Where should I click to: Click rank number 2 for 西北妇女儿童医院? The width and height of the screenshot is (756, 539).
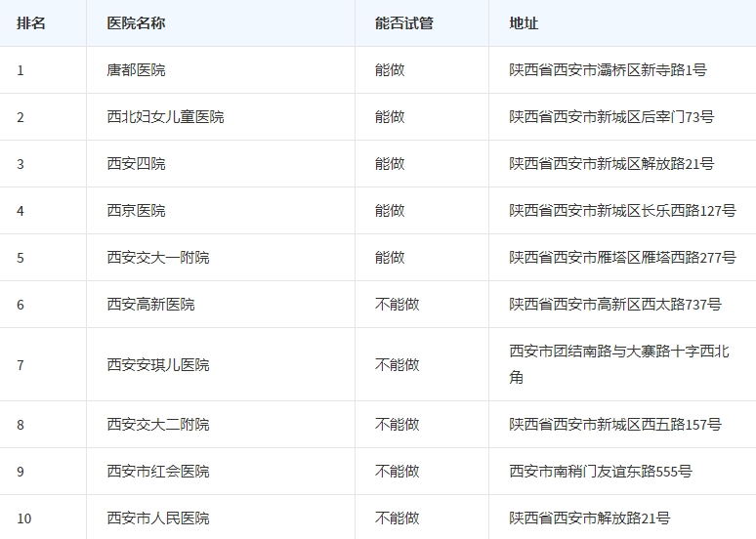click(21, 117)
